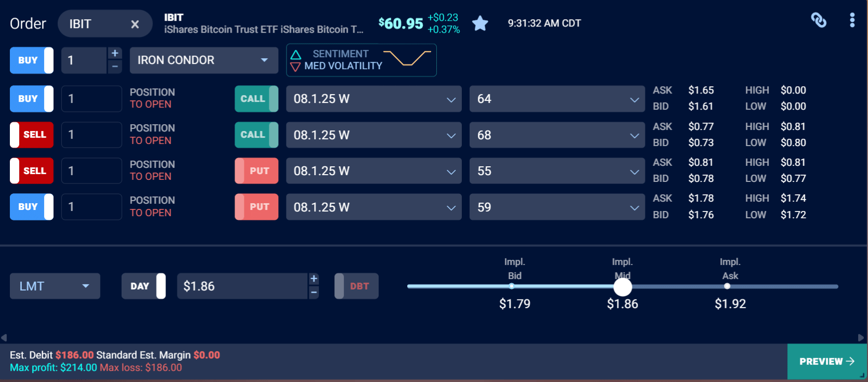Open the three-dot overflow menu

pos(852,20)
